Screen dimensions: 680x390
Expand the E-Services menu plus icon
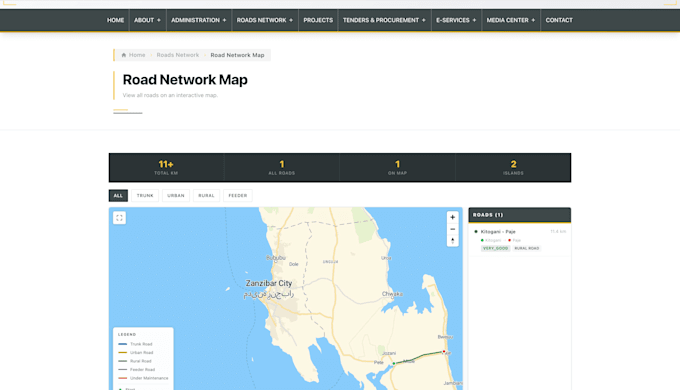(474, 20)
